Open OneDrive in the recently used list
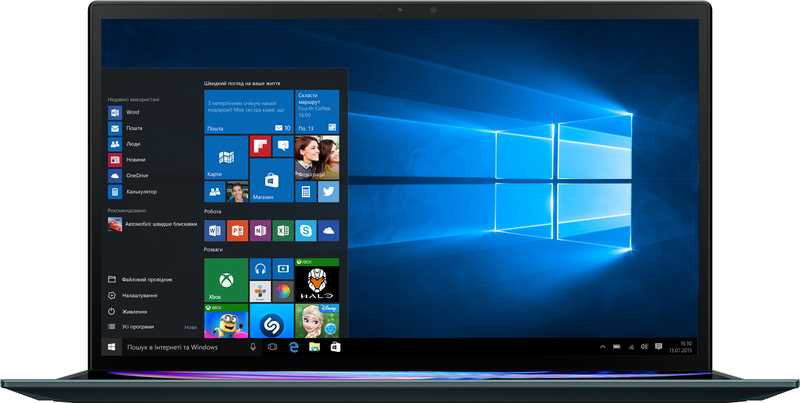 click(128, 175)
